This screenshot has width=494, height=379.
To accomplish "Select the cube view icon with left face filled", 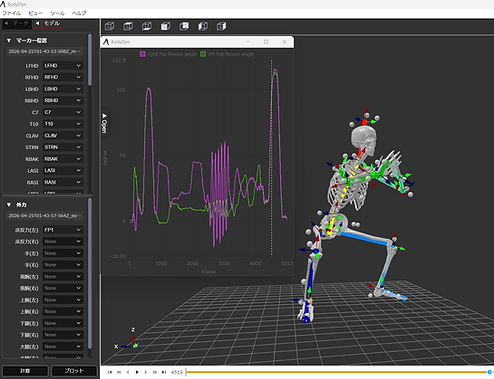I will [203, 26].
